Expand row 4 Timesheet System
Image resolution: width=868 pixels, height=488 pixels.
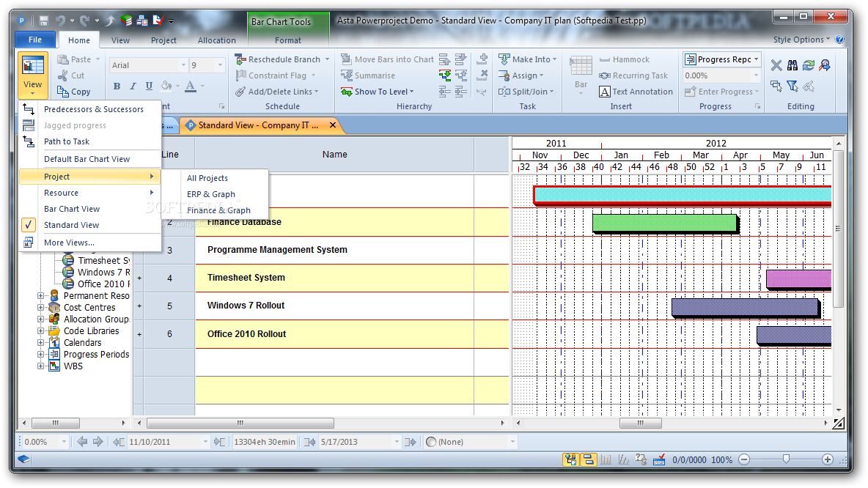139,278
